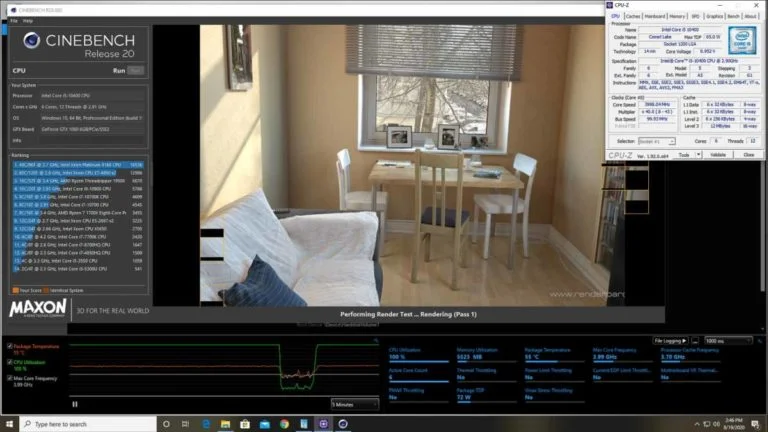Open the Help menu in Cinebench

28,21
